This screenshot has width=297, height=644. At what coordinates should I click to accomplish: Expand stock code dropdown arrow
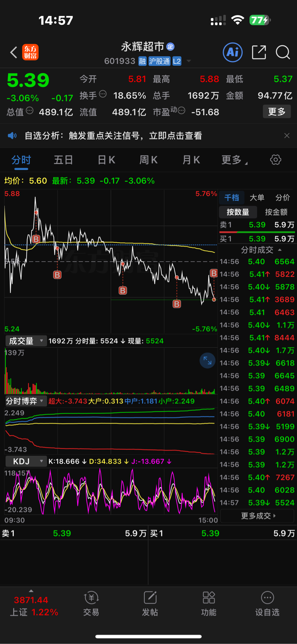189,61
